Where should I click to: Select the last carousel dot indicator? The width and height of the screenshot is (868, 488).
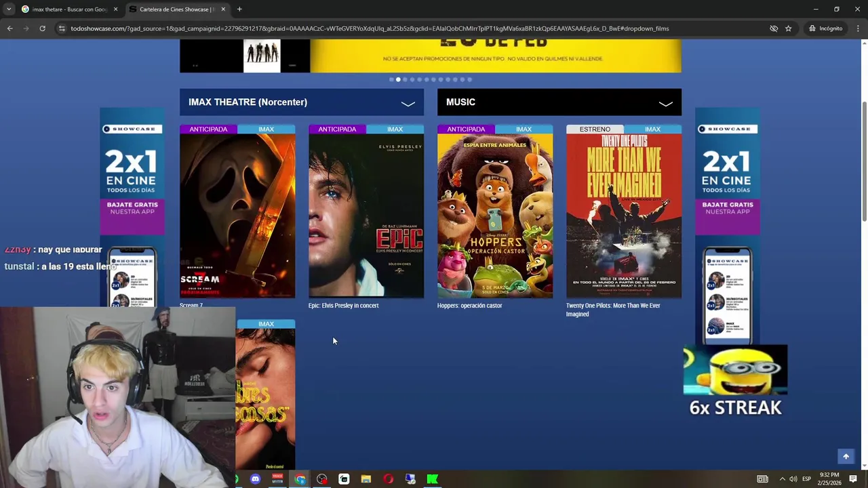coord(469,79)
